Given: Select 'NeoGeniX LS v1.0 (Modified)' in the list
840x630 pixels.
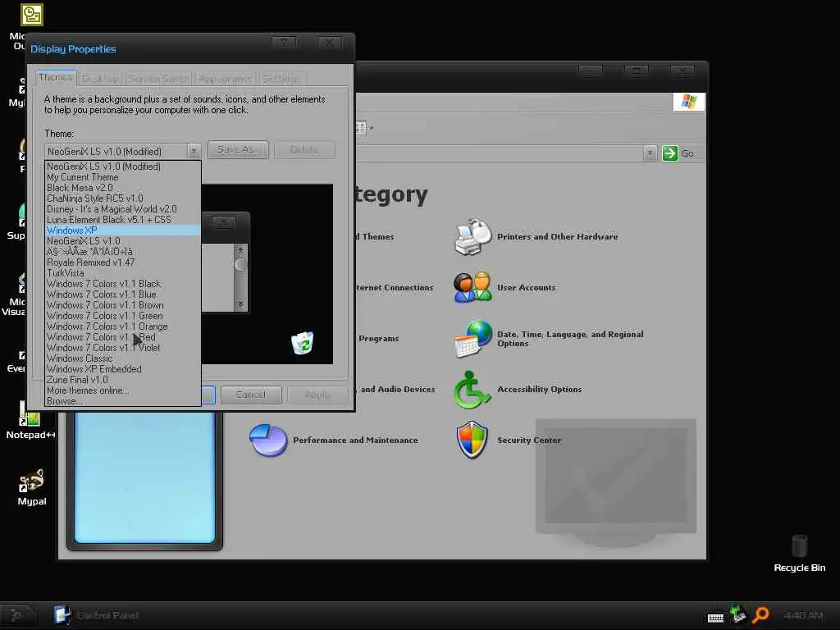Looking at the screenshot, I should coord(123,167).
